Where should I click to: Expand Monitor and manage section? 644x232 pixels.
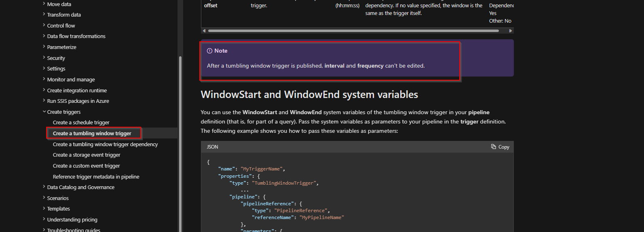pos(71,79)
